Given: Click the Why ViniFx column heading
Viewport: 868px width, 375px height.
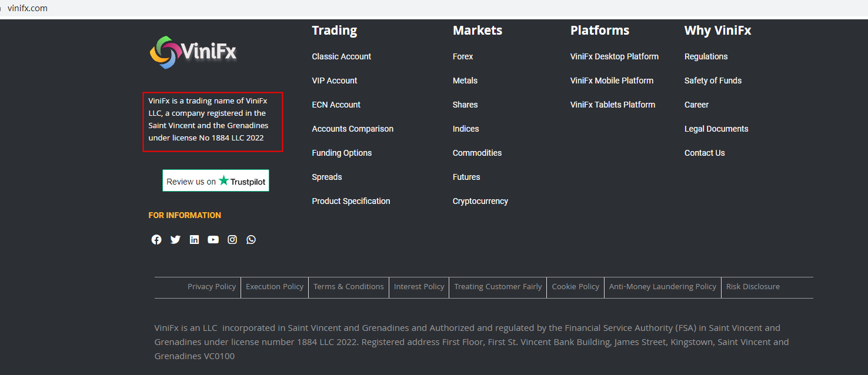Looking at the screenshot, I should pos(718,31).
